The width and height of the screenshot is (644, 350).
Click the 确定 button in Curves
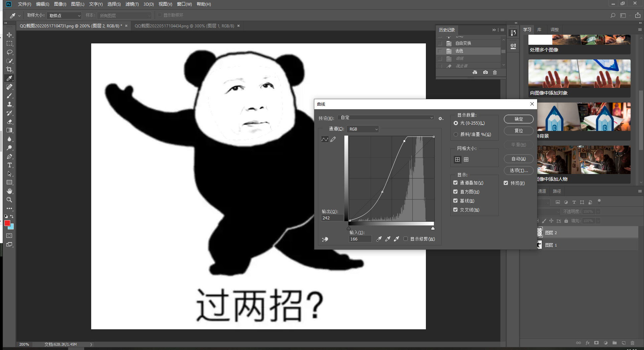click(518, 119)
